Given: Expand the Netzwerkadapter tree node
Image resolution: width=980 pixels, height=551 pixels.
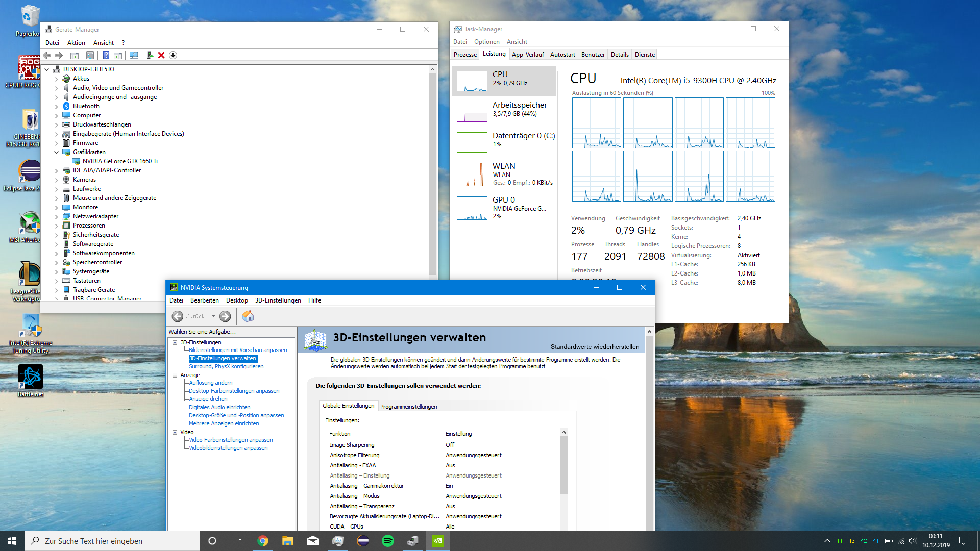Looking at the screenshot, I should pyautogui.click(x=57, y=216).
